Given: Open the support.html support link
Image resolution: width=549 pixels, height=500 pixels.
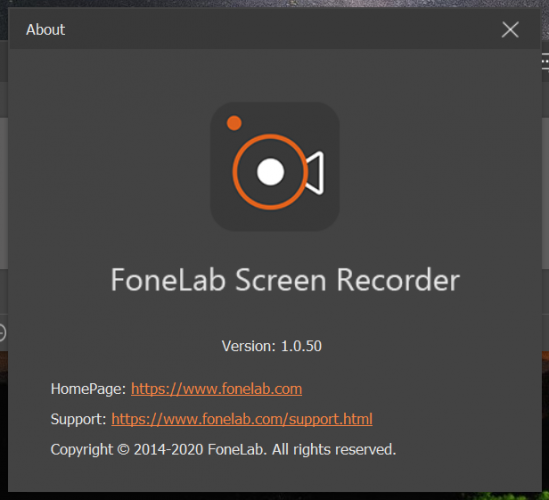Looking at the screenshot, I should point(242,419).
